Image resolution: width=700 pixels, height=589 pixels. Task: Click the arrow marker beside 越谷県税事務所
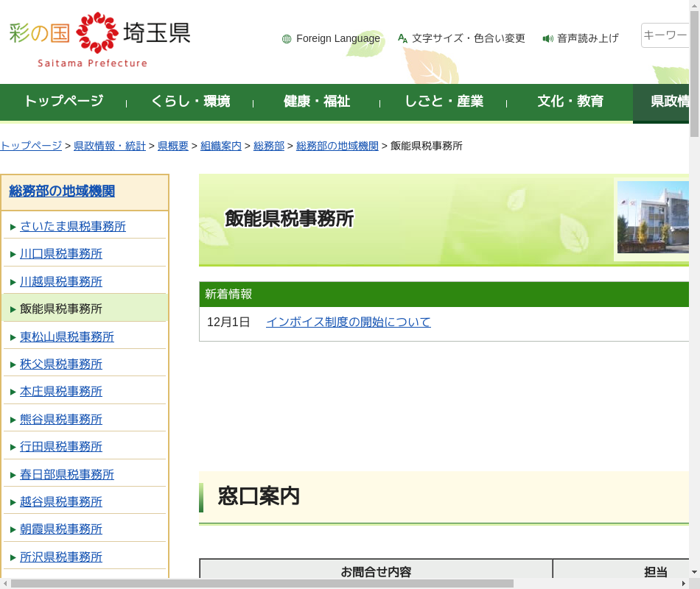click(x=13, y=502)
